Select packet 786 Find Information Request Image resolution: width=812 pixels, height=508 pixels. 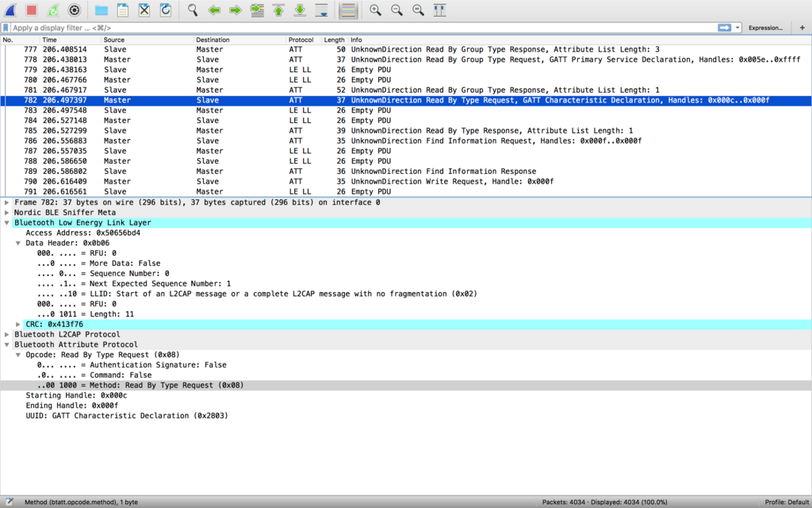pos(406,141)
